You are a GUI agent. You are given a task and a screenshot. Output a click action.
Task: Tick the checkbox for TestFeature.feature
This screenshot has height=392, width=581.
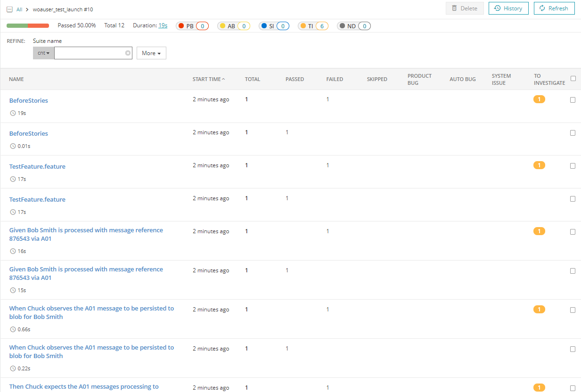573,165
